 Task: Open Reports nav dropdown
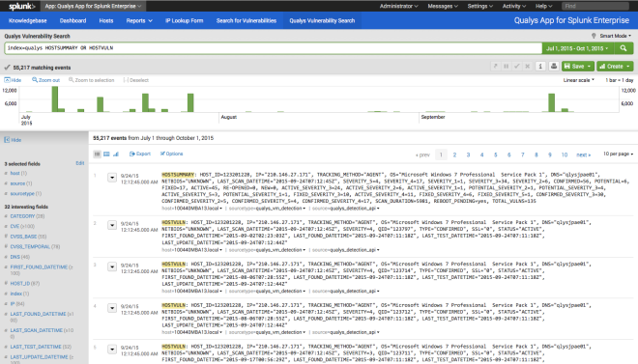tap(139, 20)
